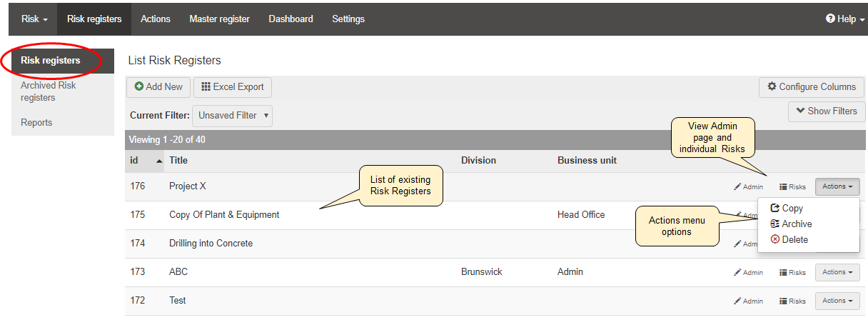Open the Current Filter dropdown

coord(232,115)
